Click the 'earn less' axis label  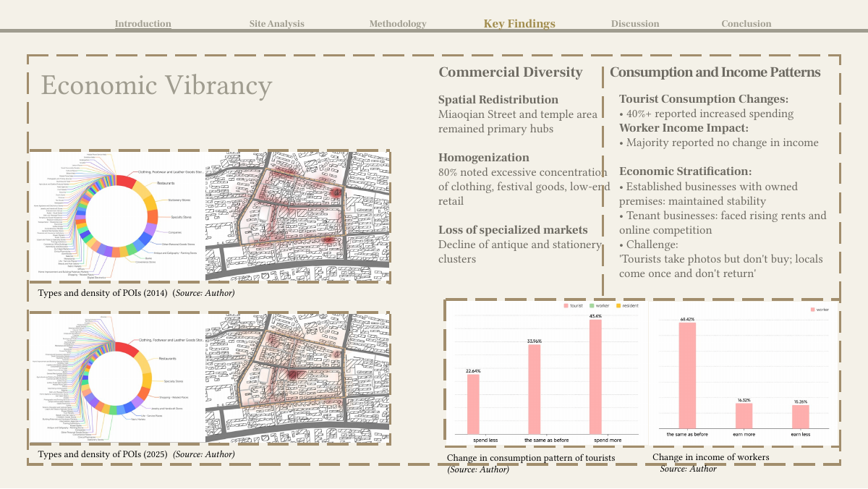pos(800,434)
